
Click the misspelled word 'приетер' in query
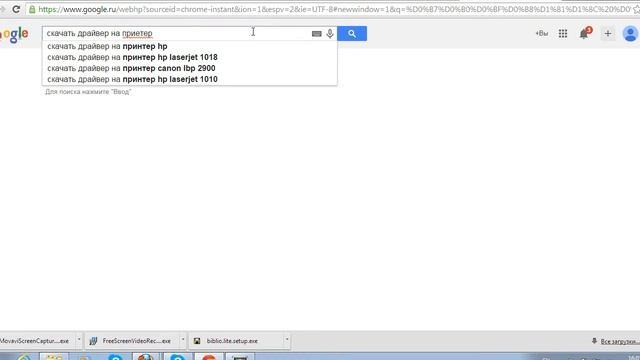click(137, 33)
